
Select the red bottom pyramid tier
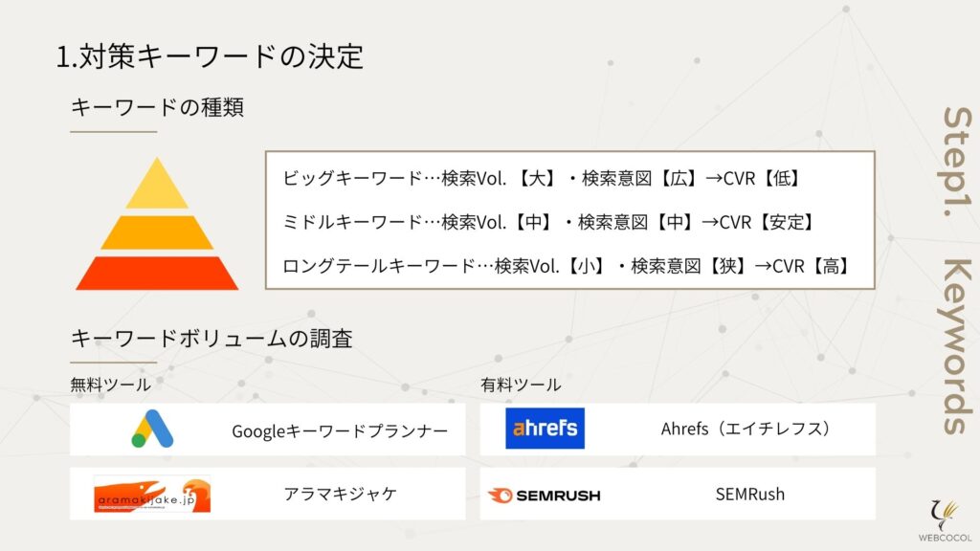pos(157,273)
